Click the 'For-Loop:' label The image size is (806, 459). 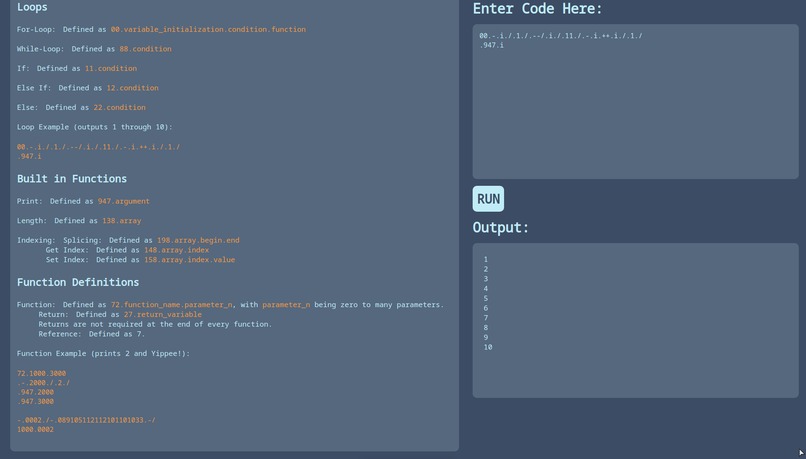pyautogui.click(x=36, y=29)
